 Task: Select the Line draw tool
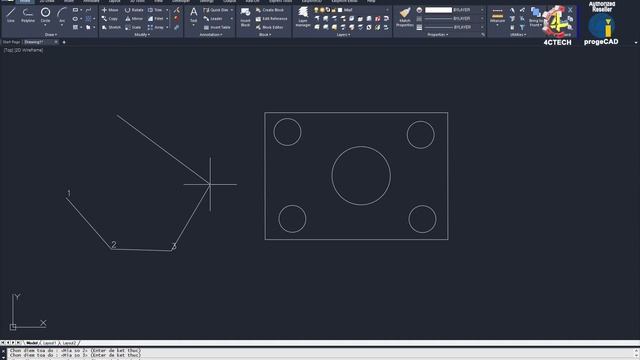coord(11,15)
